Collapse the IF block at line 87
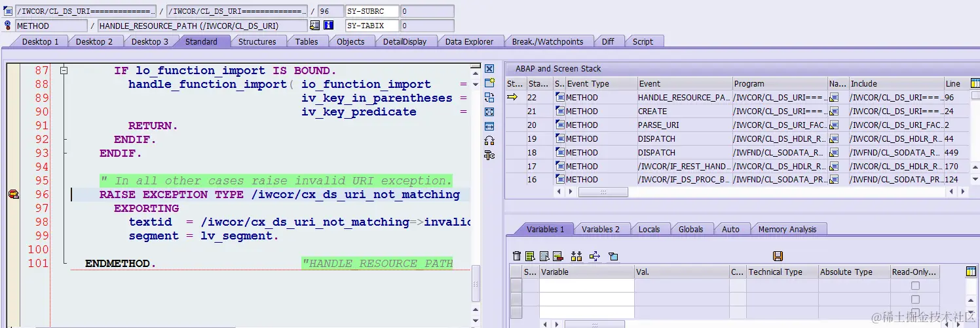 [64, 70]
